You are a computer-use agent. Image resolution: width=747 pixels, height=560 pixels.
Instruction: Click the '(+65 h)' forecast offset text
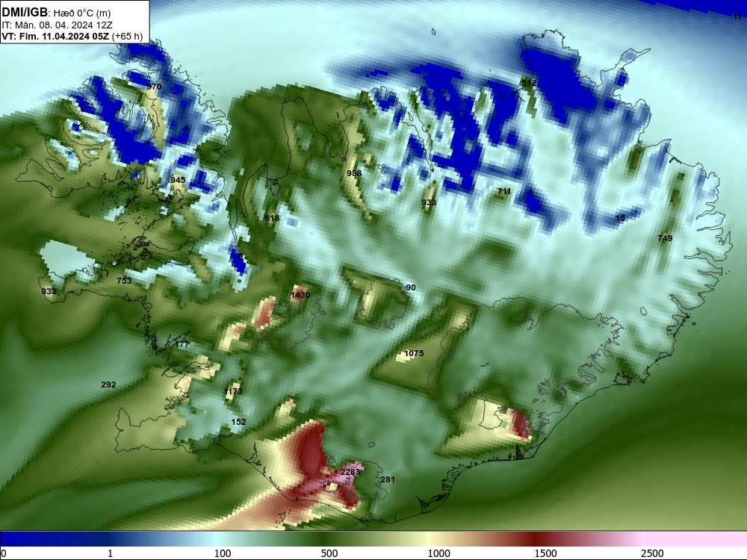tap(127, 37)
